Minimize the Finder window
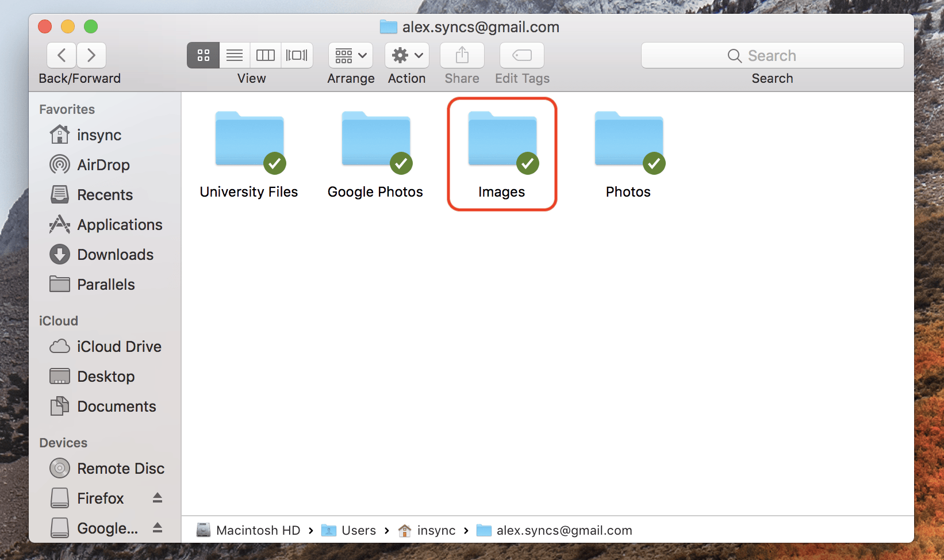This screenshot has height=560, width=944. click(68, 26)
